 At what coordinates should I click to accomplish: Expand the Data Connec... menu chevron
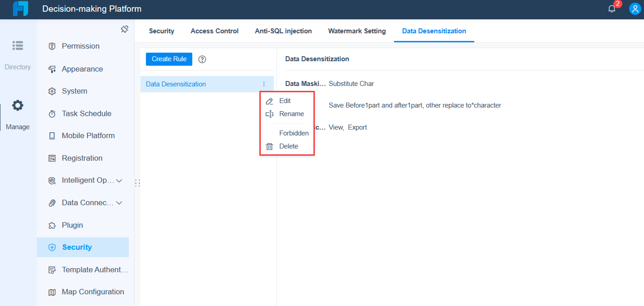pyautogui.click(x=119, y=203)
